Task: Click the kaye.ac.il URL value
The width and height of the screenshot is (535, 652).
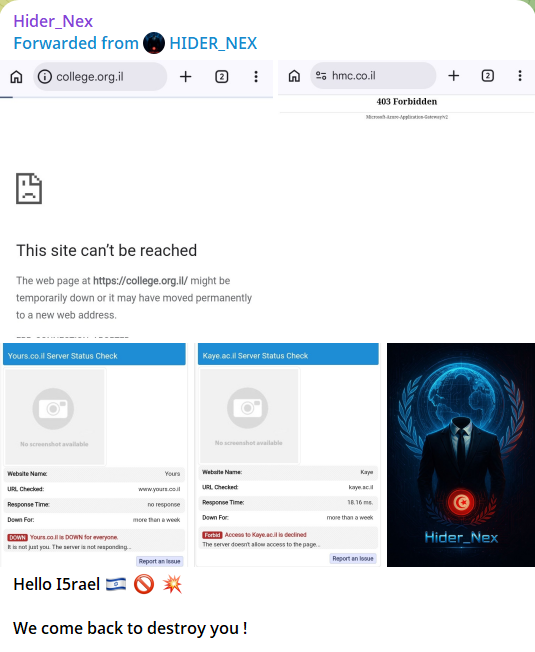Action: coord(361,487)
